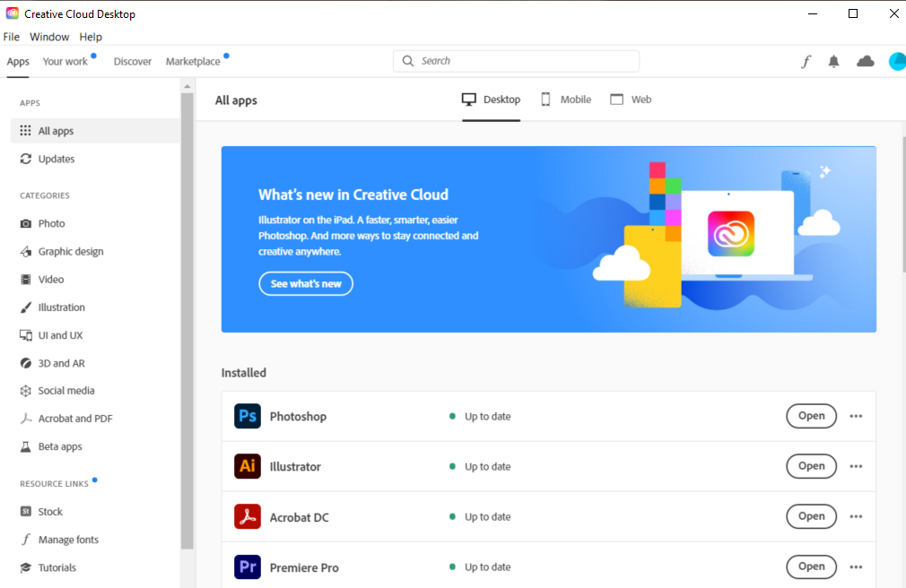Click the Premiere Pro app name
This screenshot has height=588, width=906.
pyautogui.click(x=304, y=567)
